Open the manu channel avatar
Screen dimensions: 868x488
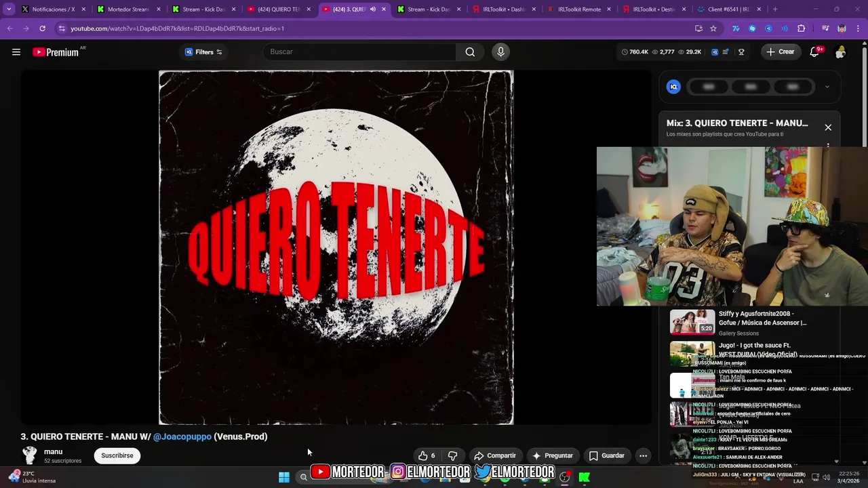[x=29, y=455]
